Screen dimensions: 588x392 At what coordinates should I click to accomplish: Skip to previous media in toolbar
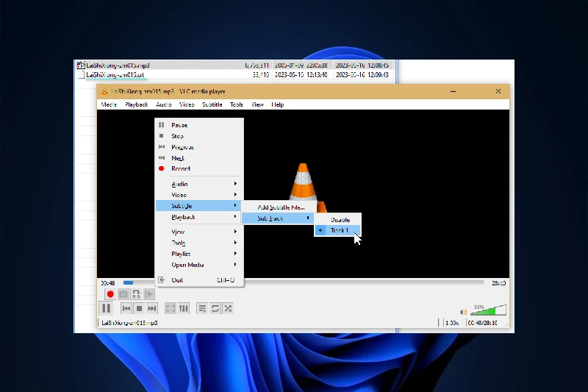click(x=126, y=308)
